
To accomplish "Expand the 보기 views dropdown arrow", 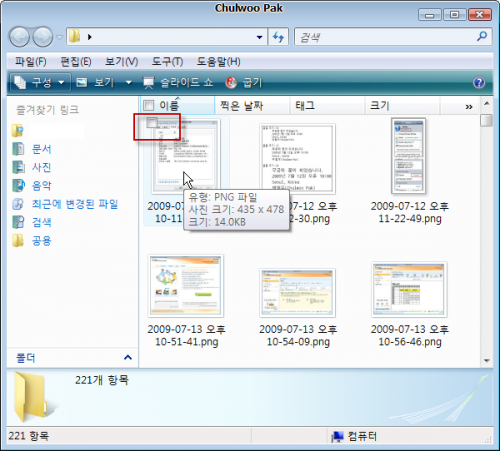I will tap(129, 82).
